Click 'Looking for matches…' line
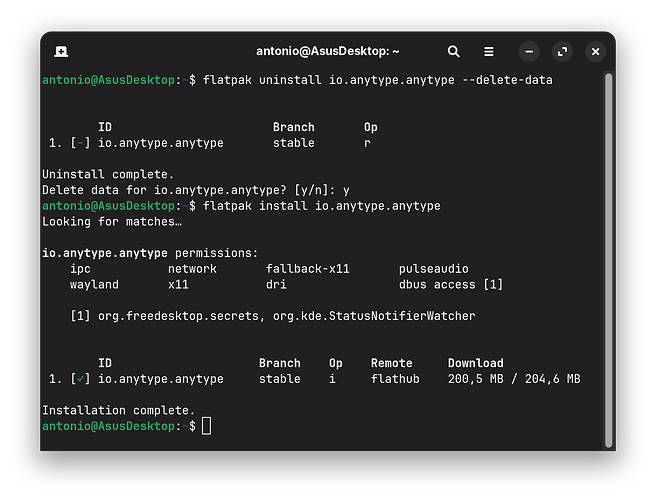This screenshot has height=500, width=655. (x=112, y=221)
